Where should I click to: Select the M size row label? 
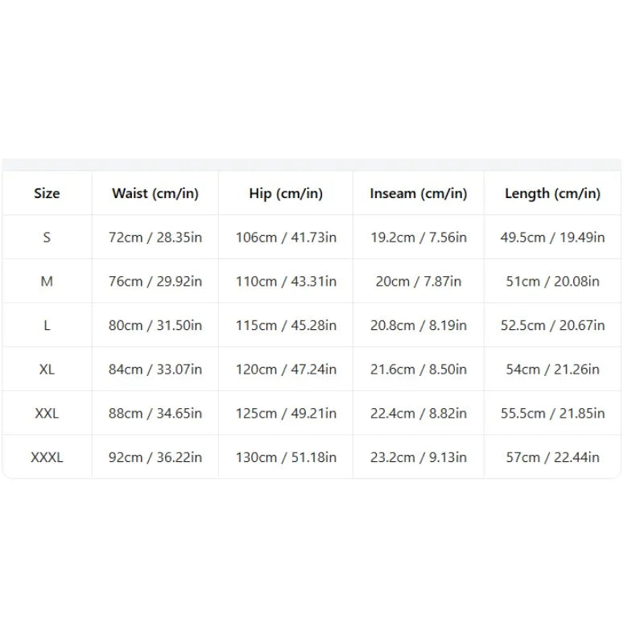(x=47, y=281)
